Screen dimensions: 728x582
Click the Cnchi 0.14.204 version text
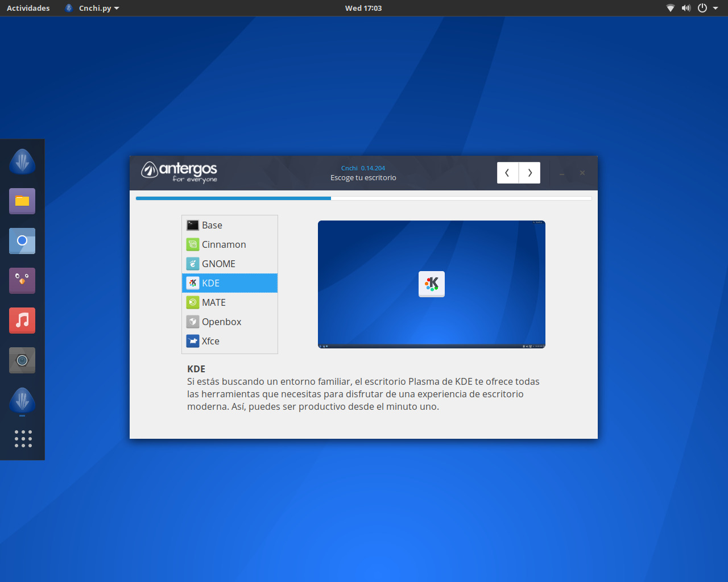363,168
